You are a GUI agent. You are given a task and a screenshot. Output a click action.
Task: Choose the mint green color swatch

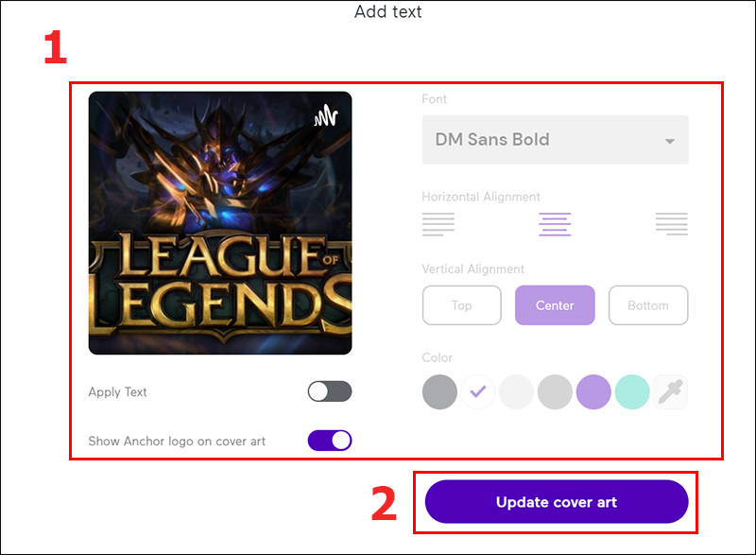632,392
